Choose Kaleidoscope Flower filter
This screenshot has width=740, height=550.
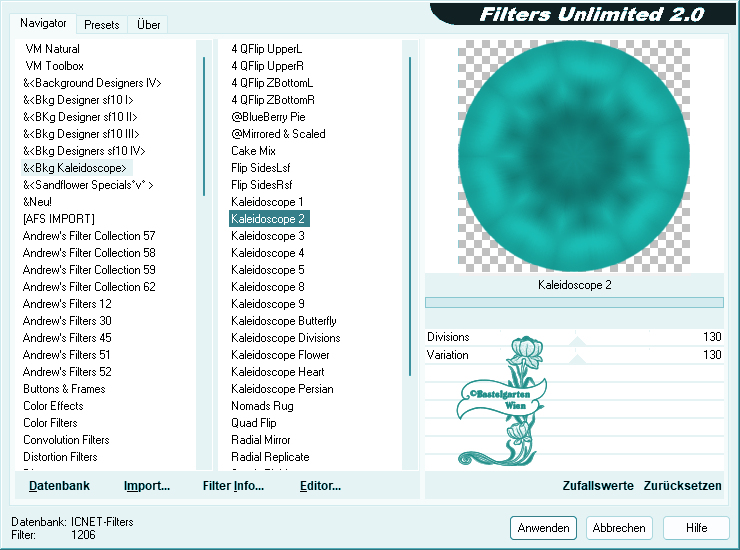coord(280,355)
